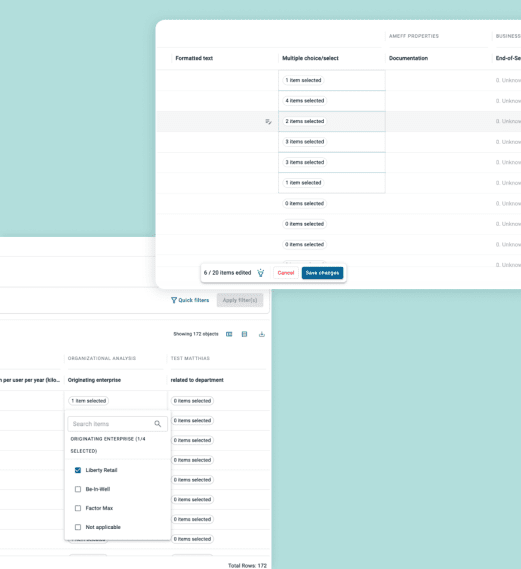Image resolution: width=521 pixels, height=569 pixels.
Task: Click the magnifier icon in Search items box
Action: pyautogui.click(x=157, y=424)
